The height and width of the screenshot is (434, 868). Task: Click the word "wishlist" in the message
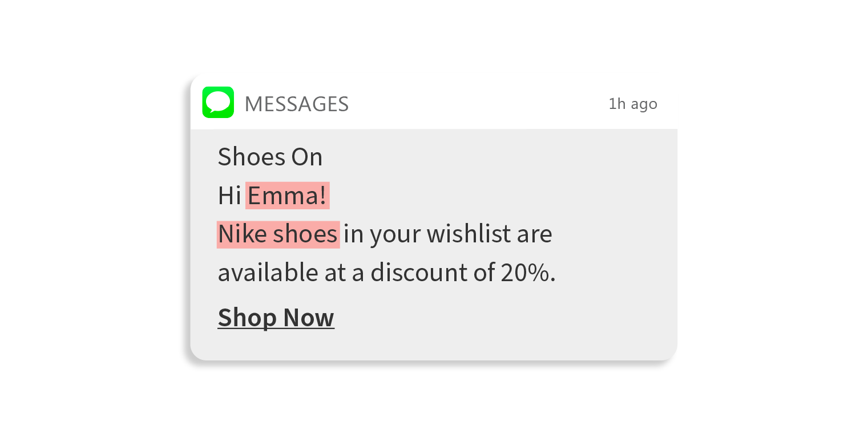469,234
